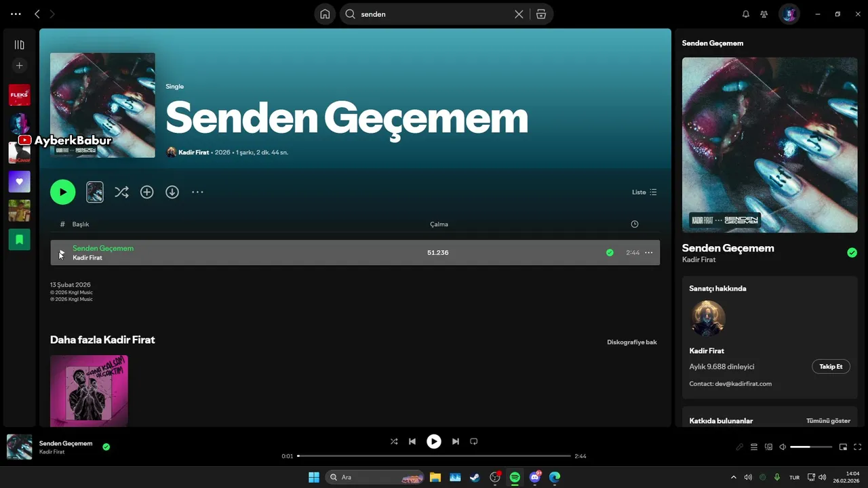The height and width of the screenshot is (488, 868).
Task: Open the profile avatar menu
Action: 789,14
